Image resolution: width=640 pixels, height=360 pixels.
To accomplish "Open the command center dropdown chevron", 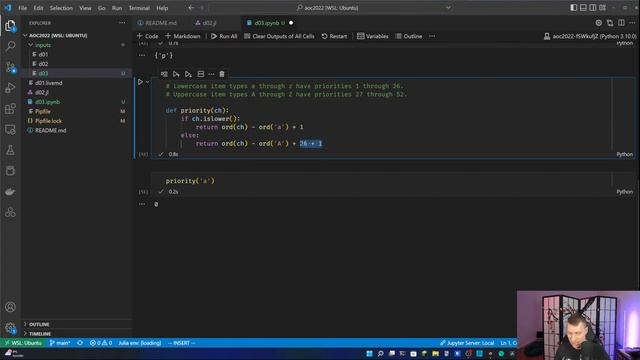I will coord(448,8).
